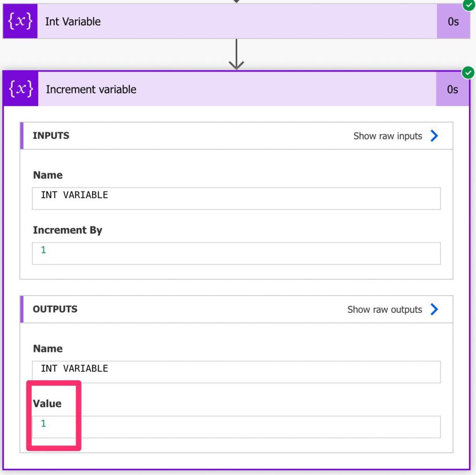476x475 pixels.
Task: Click the {x} icon on Increment variable action
Action: click(20, 89)
